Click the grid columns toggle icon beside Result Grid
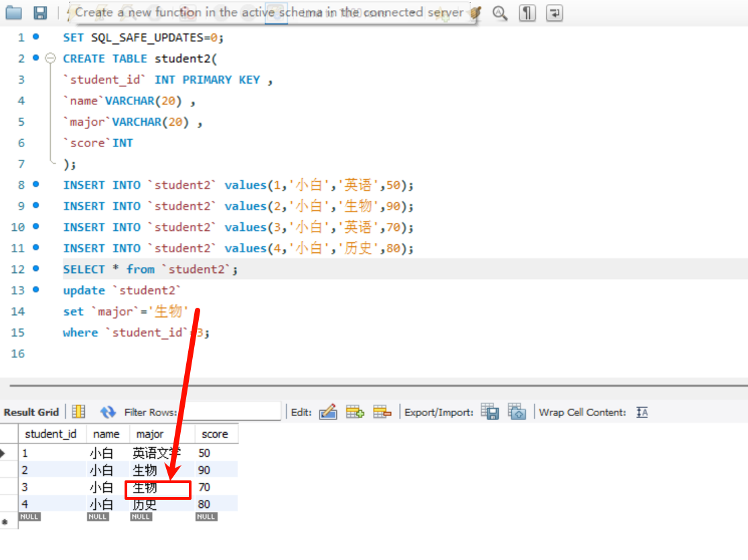This screenshot has height=560, width=748. 78,411
